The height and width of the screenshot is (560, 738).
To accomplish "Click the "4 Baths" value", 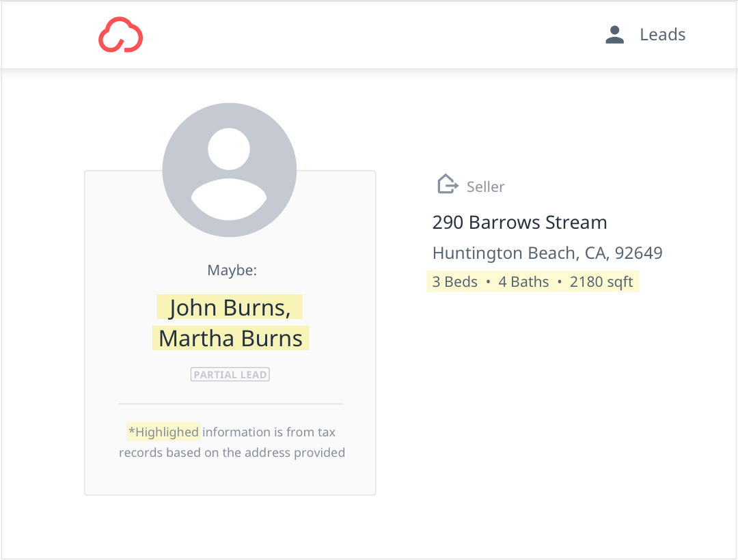I will [x=523, y=281].
